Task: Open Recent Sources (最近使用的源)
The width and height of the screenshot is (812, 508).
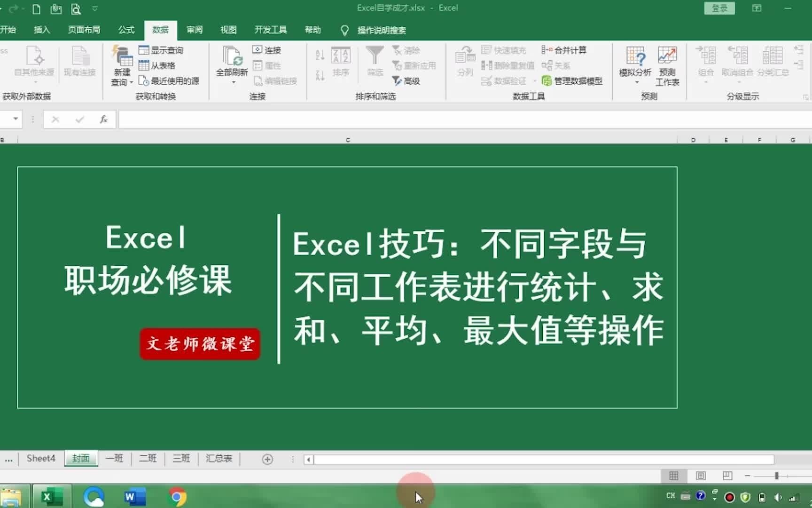Action: pos(169,81)
